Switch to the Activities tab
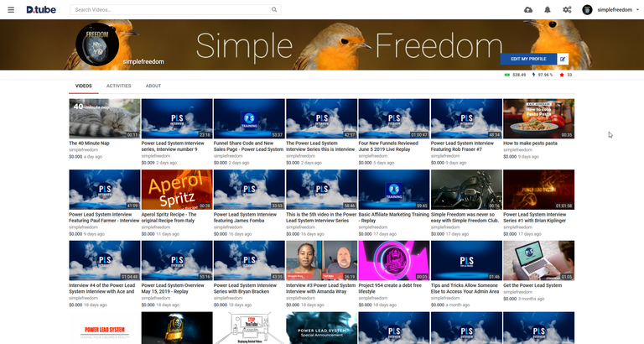 119,86
